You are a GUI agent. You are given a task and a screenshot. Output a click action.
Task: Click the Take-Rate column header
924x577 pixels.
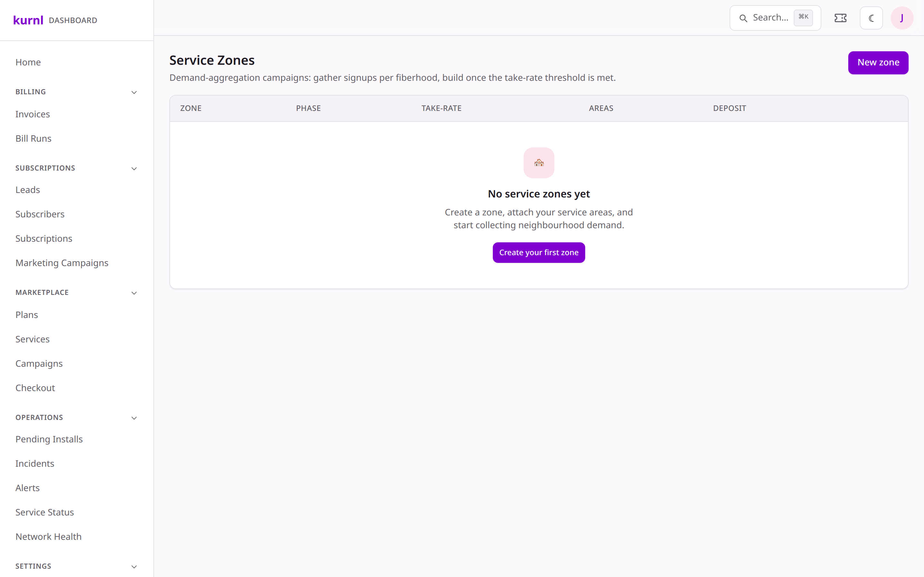[441, 108]
